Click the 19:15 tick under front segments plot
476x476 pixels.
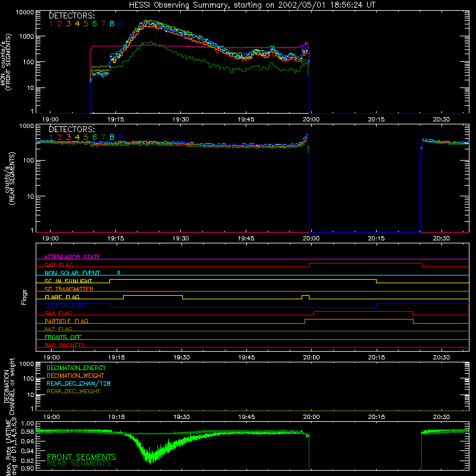(x=115, y=120)
